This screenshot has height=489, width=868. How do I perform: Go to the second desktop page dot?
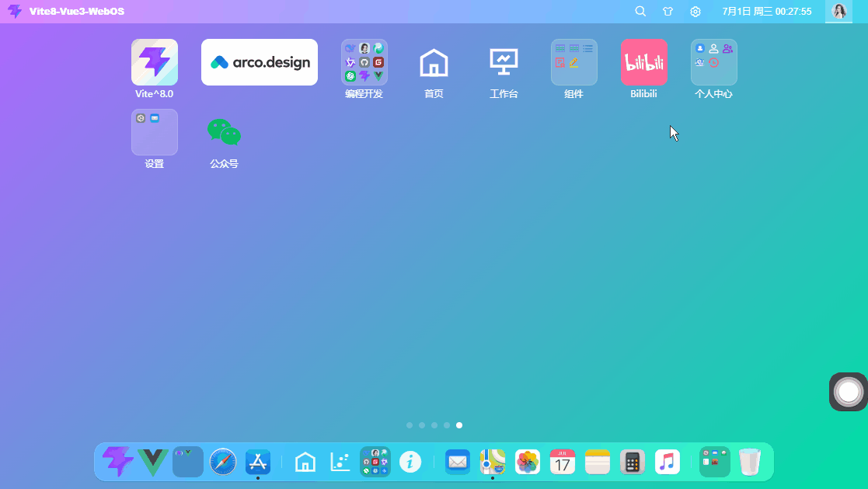[422, 425]
